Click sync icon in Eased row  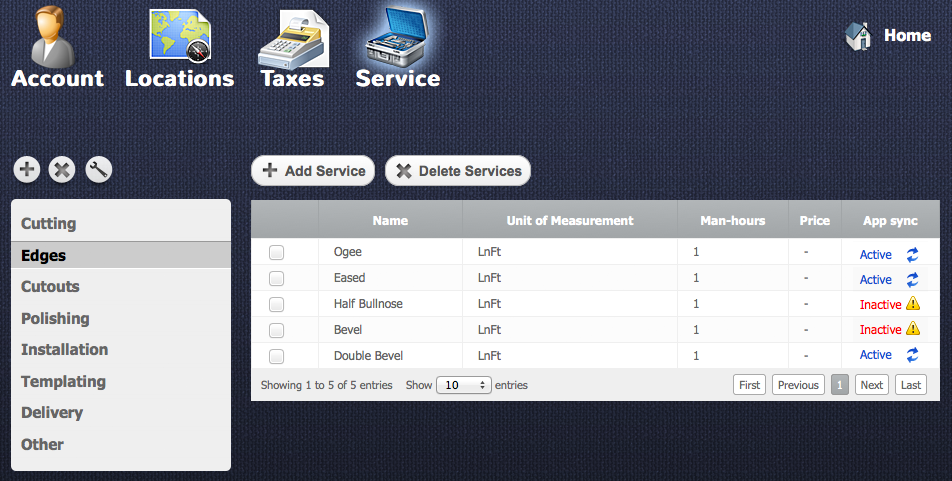tap(913, 279)
